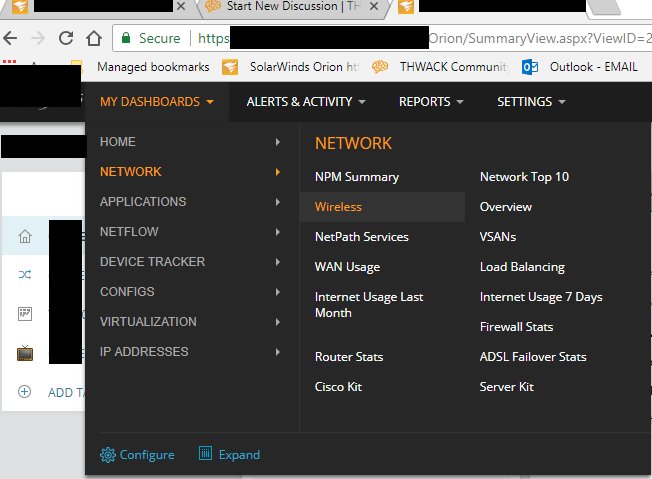Open SETTINGS menu

point(531,102)
